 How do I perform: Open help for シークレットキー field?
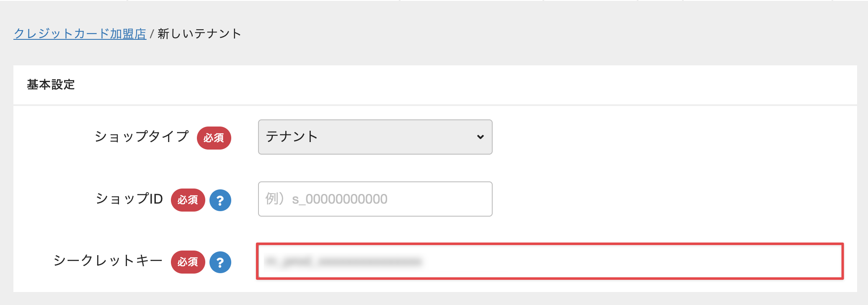click(x=220, y=262)
